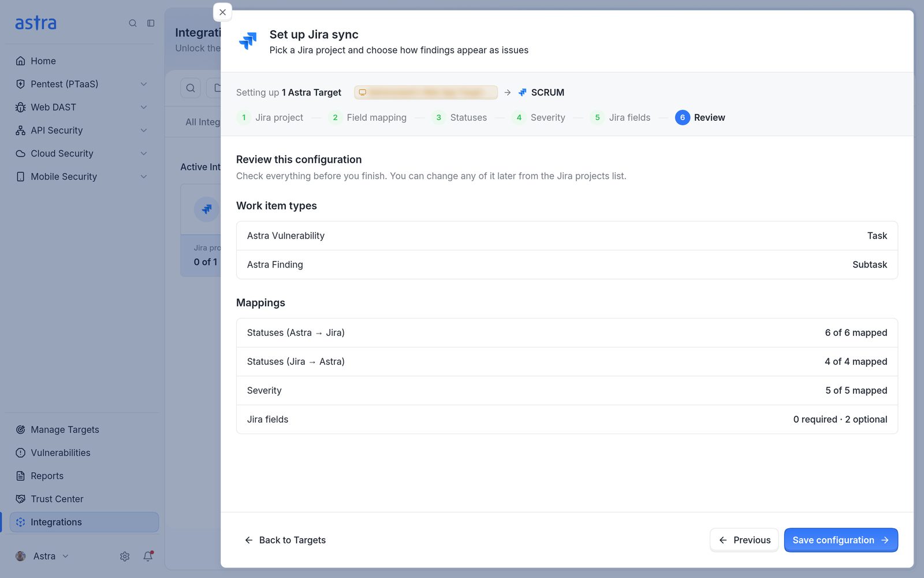Click Save configuration button
This screenshot has width=924, height=578.
[x=841, y=540]
